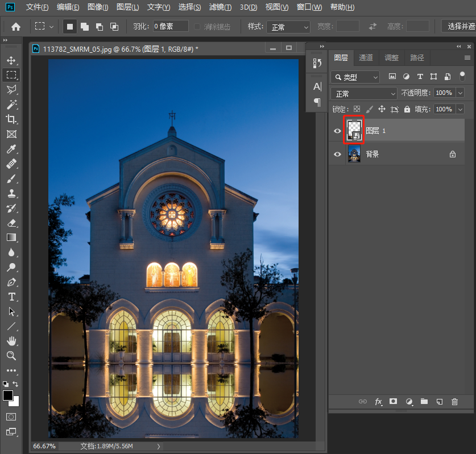
Task: Activate the Zoom tool in toolbar
Action: coord(11,356)
